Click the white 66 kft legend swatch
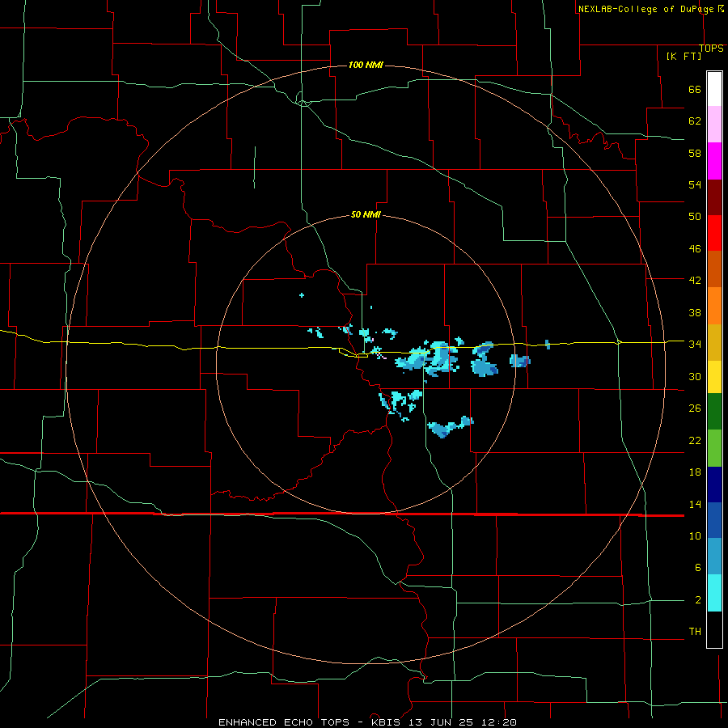The width and height of the screenshot is (728, 728). click(x=714, y=89)
